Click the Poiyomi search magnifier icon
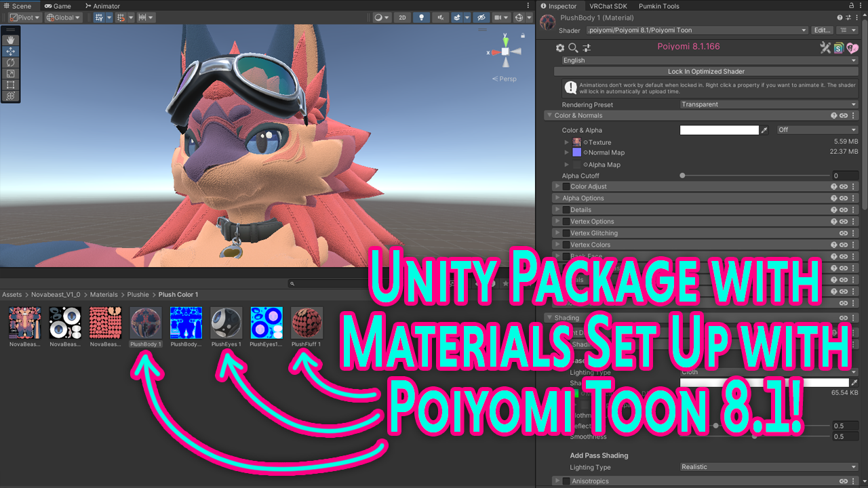 click(x=573, y=47)
